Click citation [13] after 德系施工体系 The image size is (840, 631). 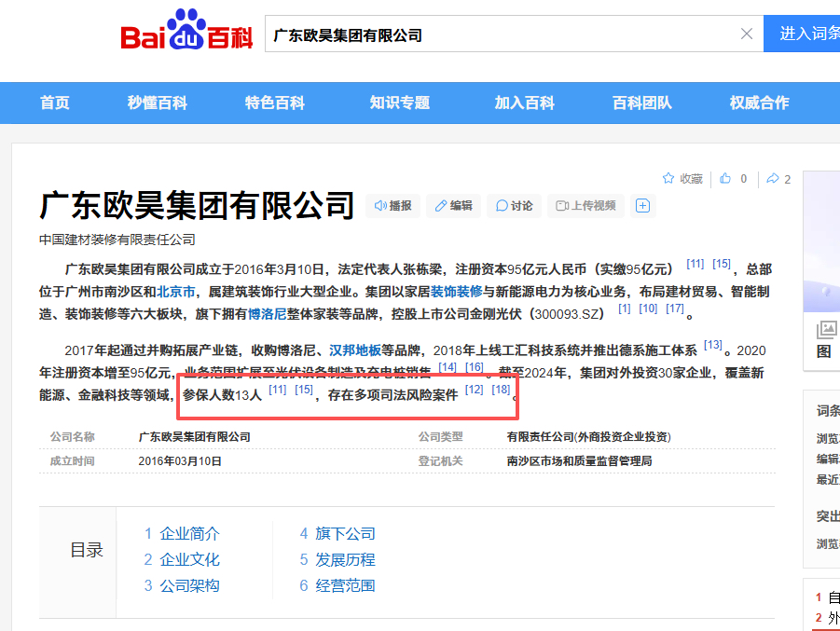click(712, 345)
